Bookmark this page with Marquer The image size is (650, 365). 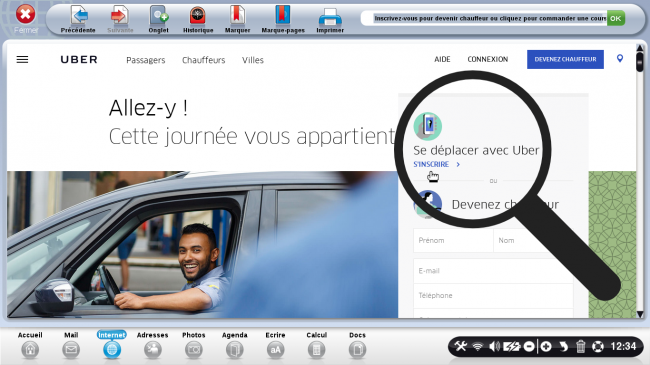point(238,16)
